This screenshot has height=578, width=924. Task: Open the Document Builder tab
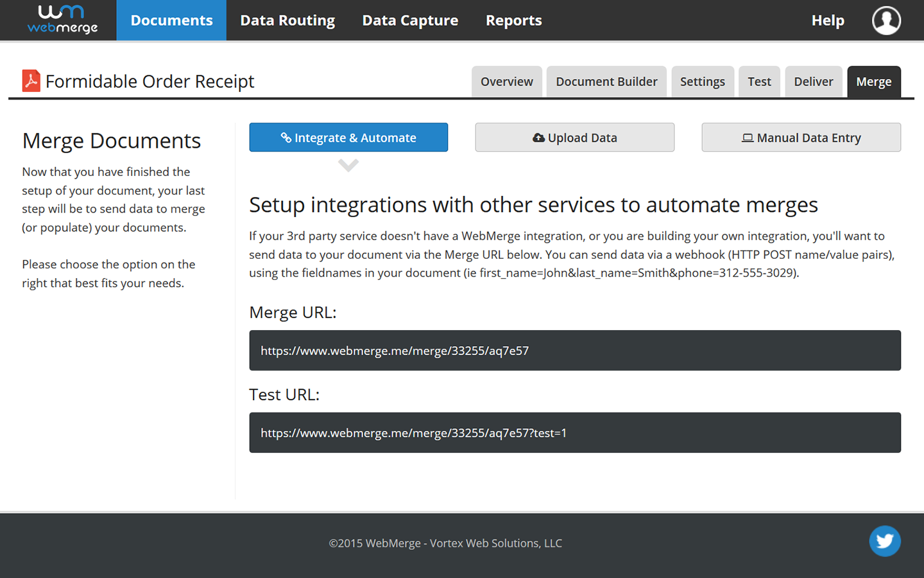pos(606,81)
